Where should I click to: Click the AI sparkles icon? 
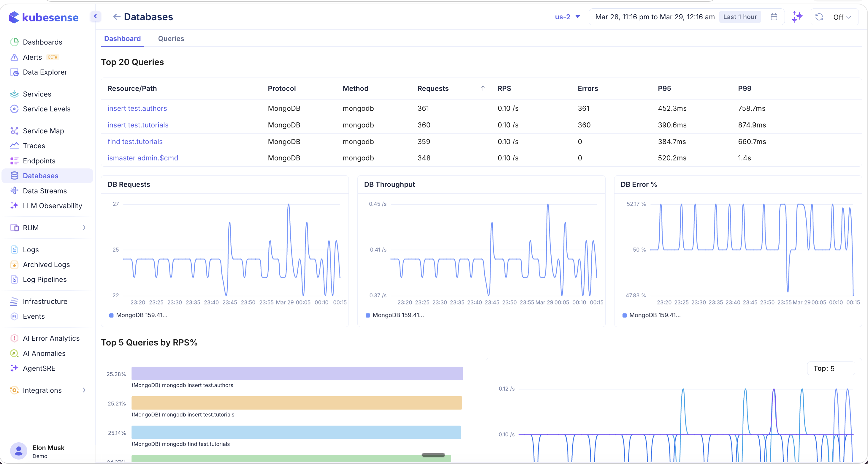click(797, 17)
